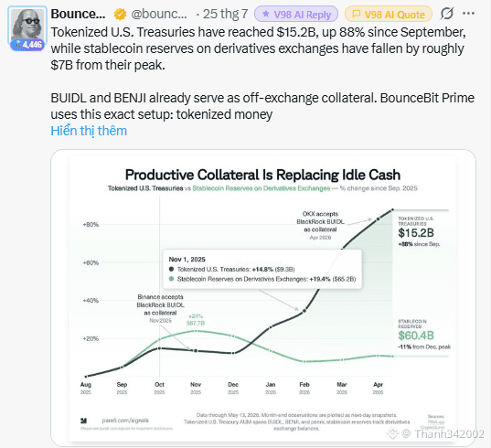Click the gold verified badge
This screenshot has height=448, width=491.
[120, 14]
